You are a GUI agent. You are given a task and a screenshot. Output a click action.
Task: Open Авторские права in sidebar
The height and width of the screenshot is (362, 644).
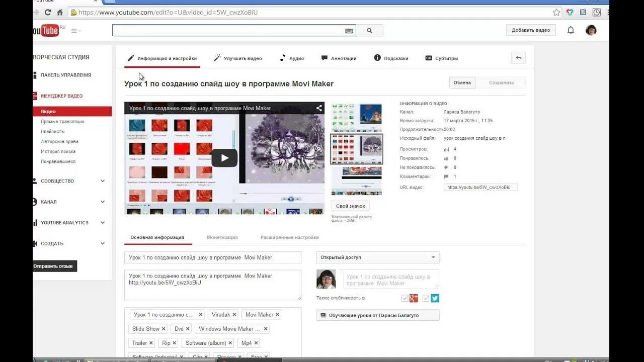[60, 142]
